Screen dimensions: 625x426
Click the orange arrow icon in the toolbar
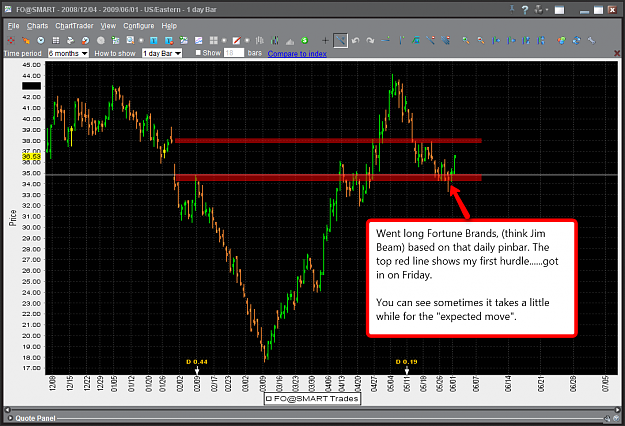point(26,40)
